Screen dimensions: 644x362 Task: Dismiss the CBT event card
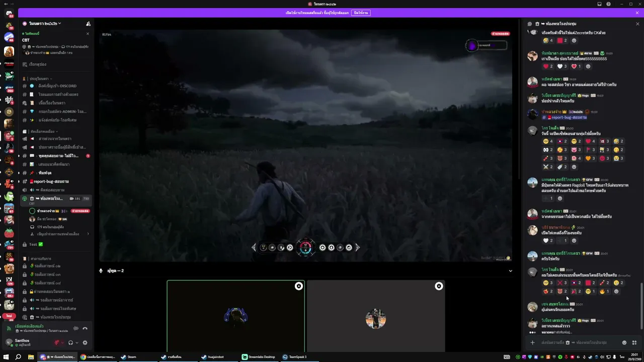point(88,34)
